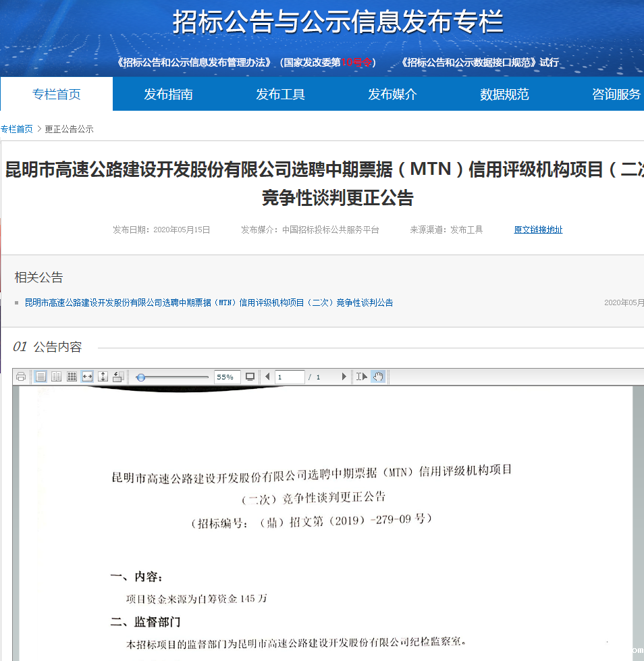
Task: Select single page layout view
Action: [41, 377]
